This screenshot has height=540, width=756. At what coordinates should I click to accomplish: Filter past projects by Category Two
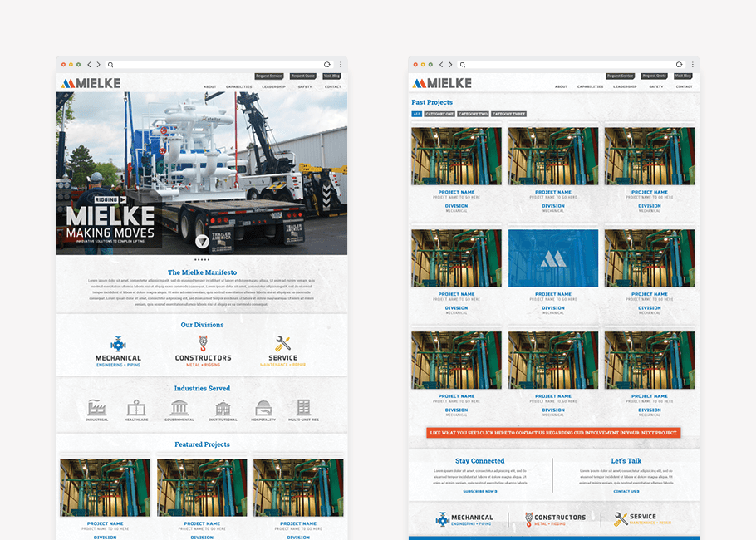(x=473, y=114)
